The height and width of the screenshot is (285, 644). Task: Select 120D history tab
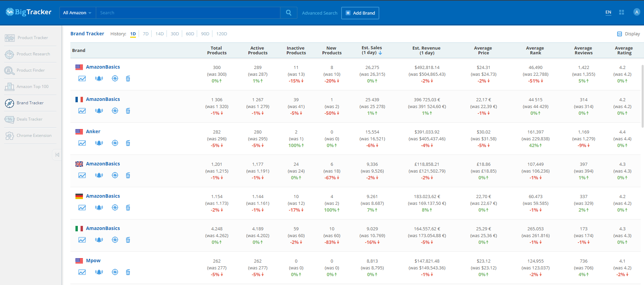click(222, 34)
